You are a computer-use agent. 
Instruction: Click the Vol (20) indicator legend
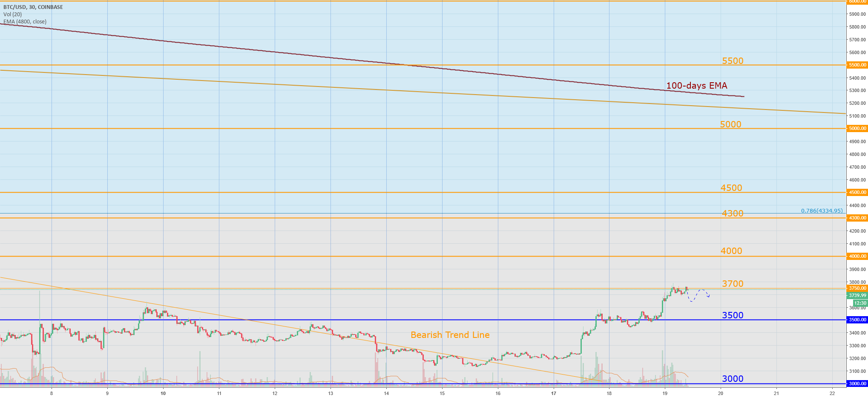point(12,14)
